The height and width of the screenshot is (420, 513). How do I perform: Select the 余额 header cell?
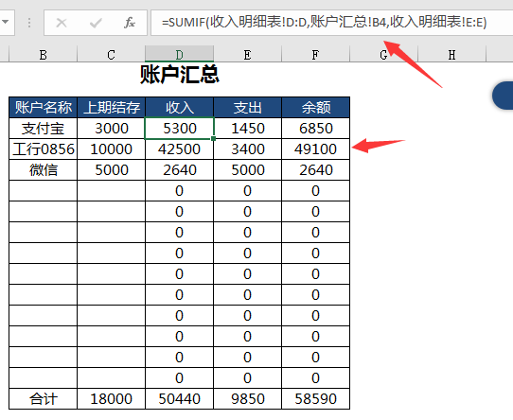pyautogui.click(x=316, y=107)
